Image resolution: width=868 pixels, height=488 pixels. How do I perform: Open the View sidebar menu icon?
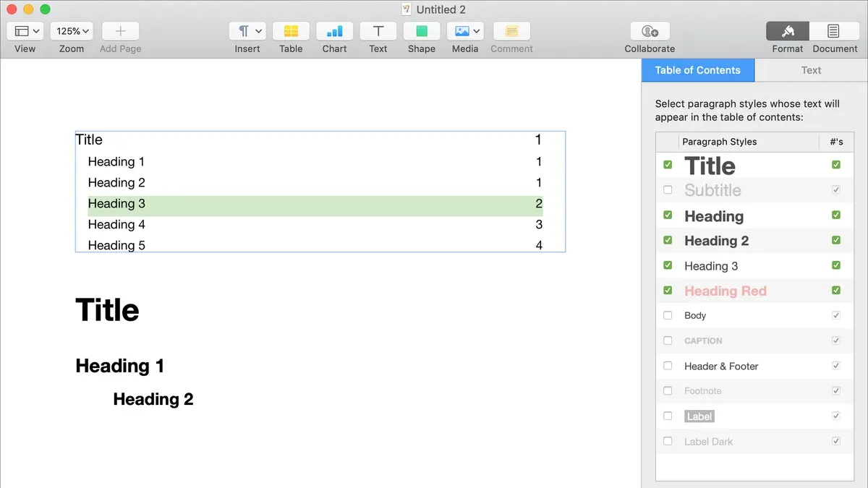coord(25,31)
